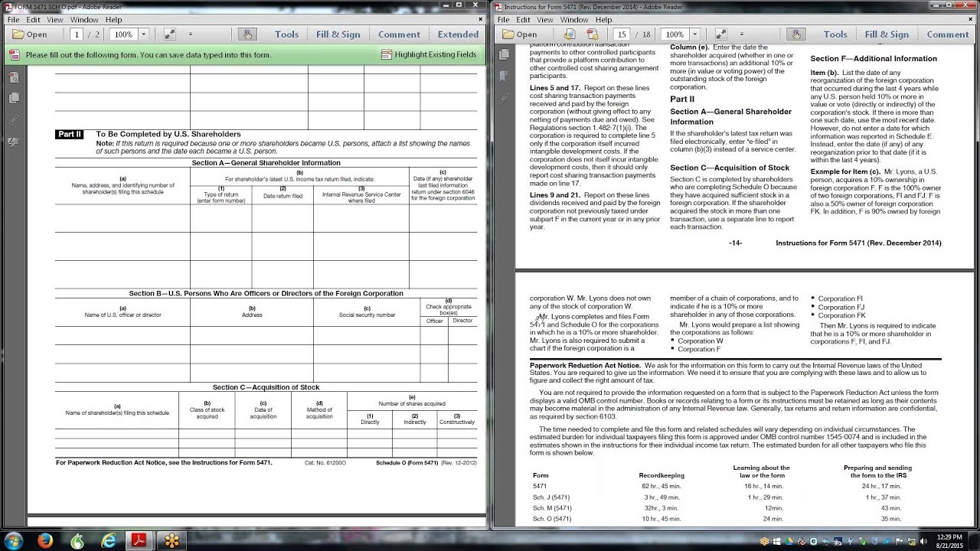980x551 pixels.
Task: Open Tools pane in Instructions window
Action: click(x=835, y=34)
